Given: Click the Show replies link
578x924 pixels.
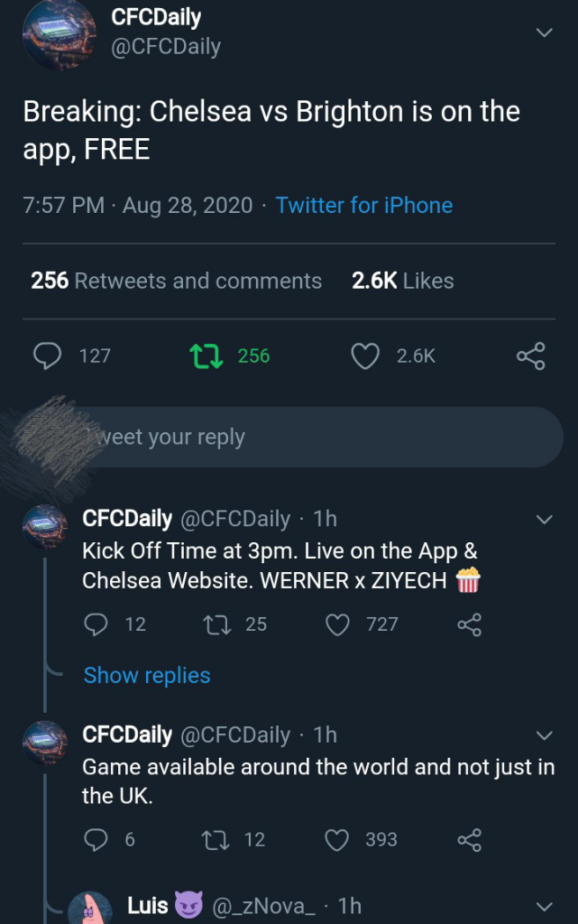Looking at the screenshot, I should coord(147,676).
